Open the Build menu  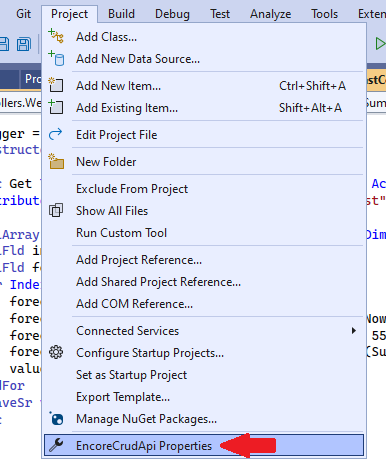click(121, 14)
